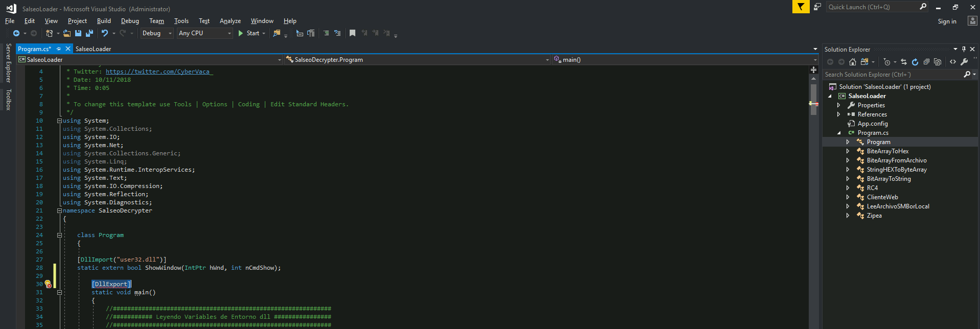Screen dimensions: 980x329
Task: Collapse the class Program code block
Action: (x=59, y=236)
